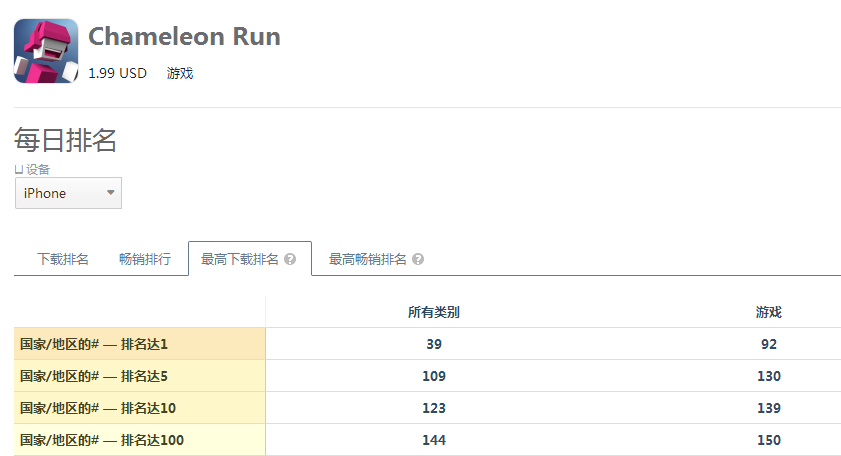This screenshot has height=456, width=841.
Task: Click the 所有类别 column header
Action: (433, 312)
